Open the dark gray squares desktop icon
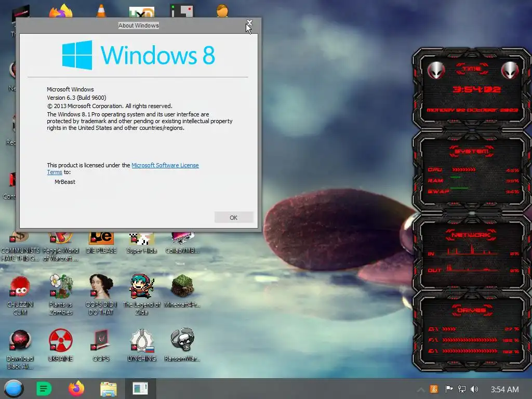This screenshot has width=532, height=399. click(182, 11)
